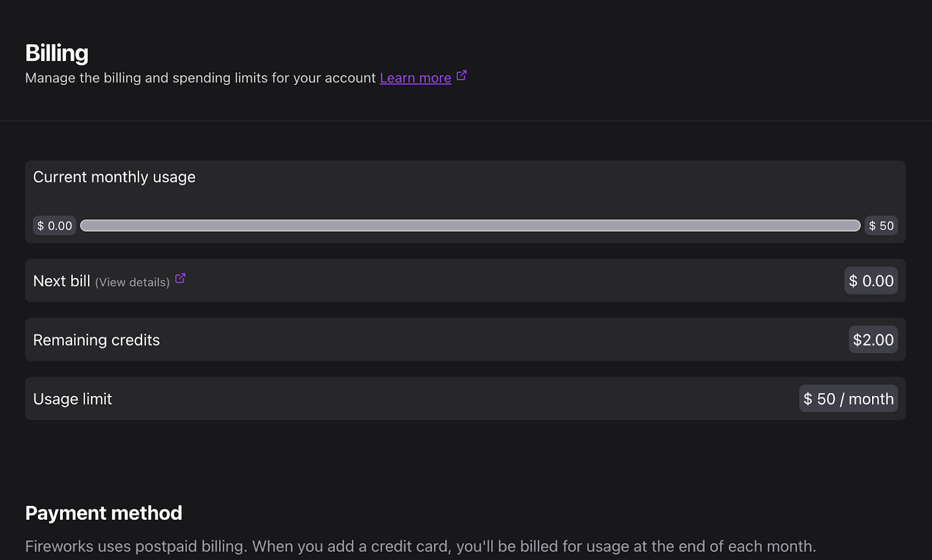Click empty center of Remaining credits row
The width and height of the screenshot is (932, 560).
[x=465, y=340]
